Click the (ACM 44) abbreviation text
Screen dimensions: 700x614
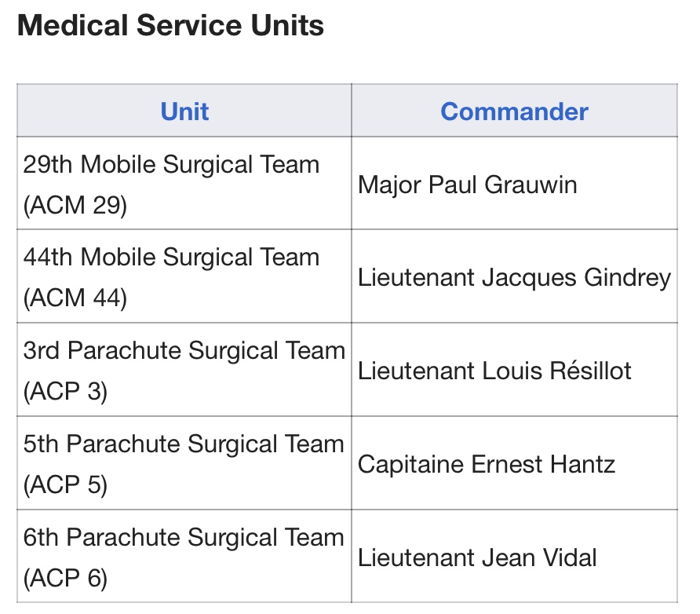coord(75,298)
